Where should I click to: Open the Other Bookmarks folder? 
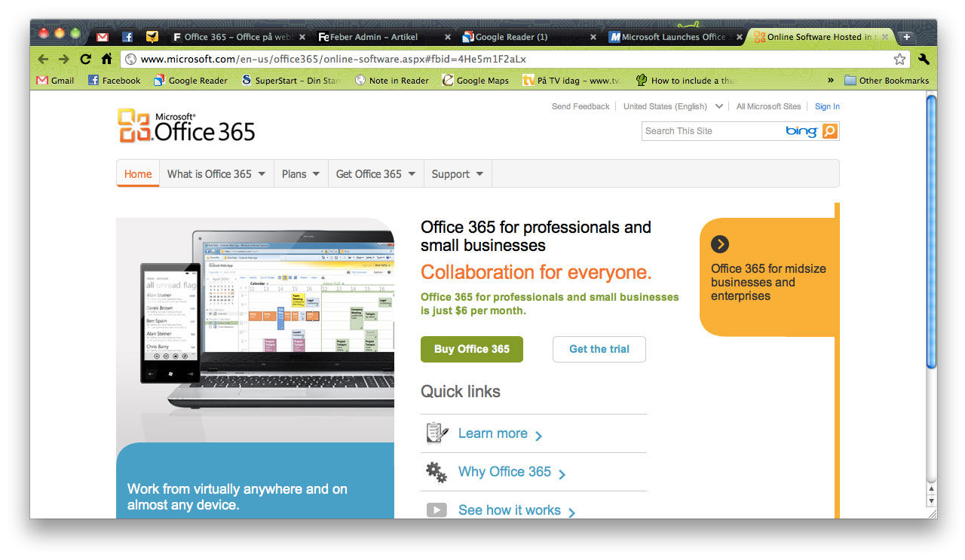pyautogui.click(x=887, y=81)
